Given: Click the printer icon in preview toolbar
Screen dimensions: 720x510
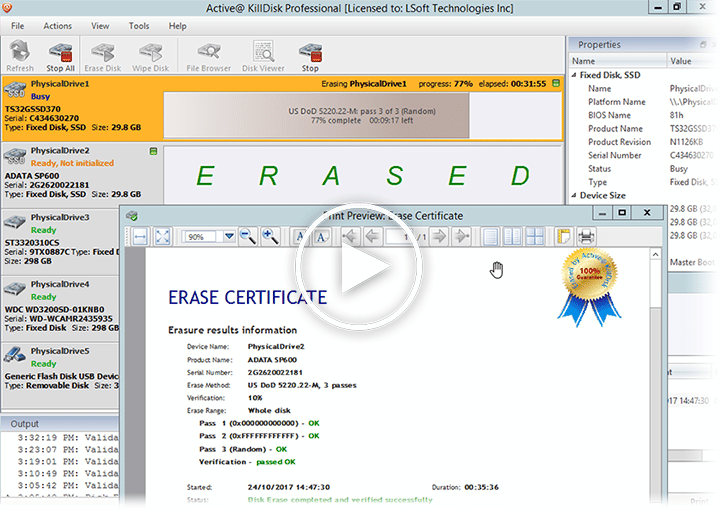Looking at the screenshot, I should (x=586, y=237).
